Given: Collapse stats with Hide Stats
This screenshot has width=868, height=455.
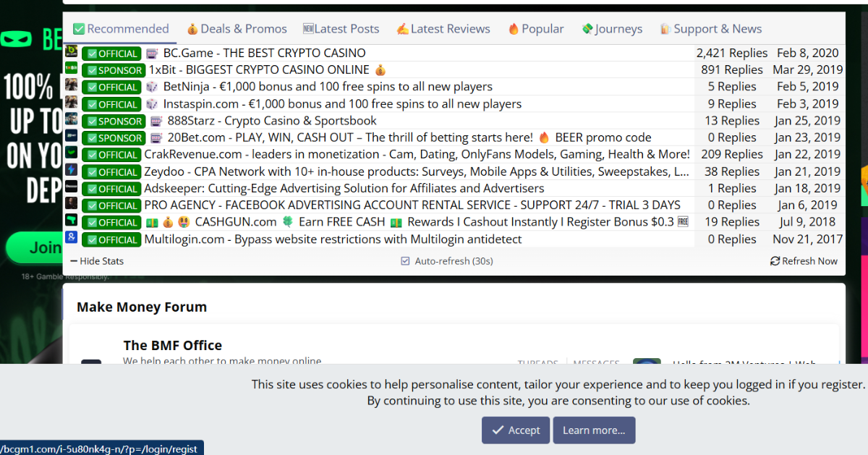Looking at the screenshot, I should [x=97, y=261].
